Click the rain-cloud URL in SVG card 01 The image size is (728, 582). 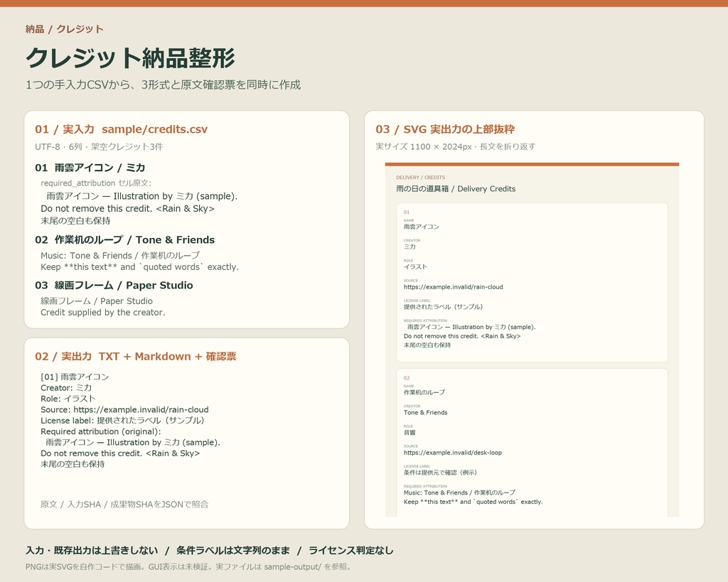pyautogui.click(x=453, y=287)
